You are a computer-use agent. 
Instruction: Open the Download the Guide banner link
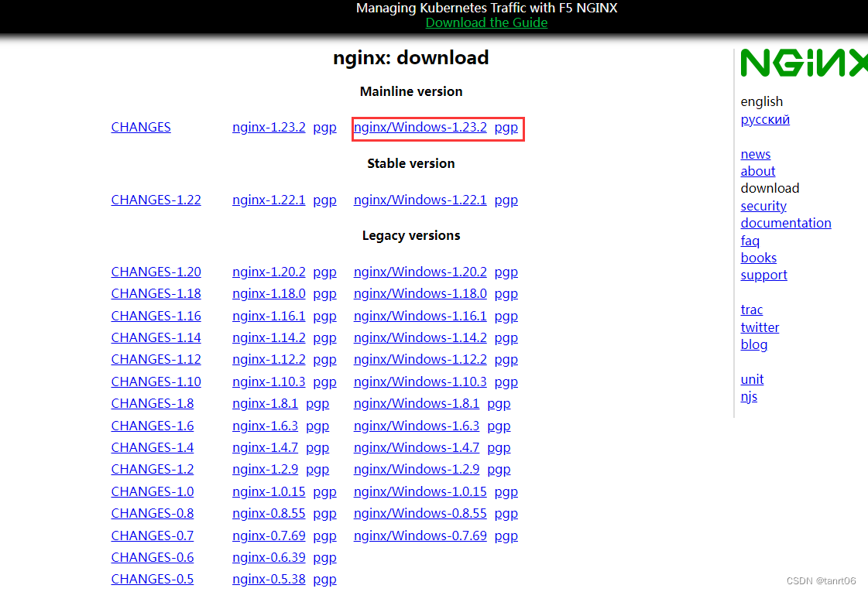point(486,22)
